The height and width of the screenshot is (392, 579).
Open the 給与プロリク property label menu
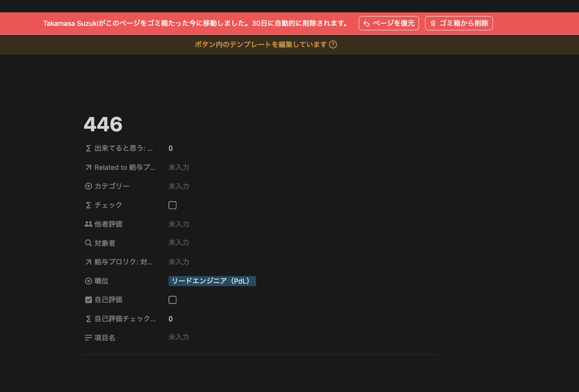pyautogui.click(x=123, y=262)
